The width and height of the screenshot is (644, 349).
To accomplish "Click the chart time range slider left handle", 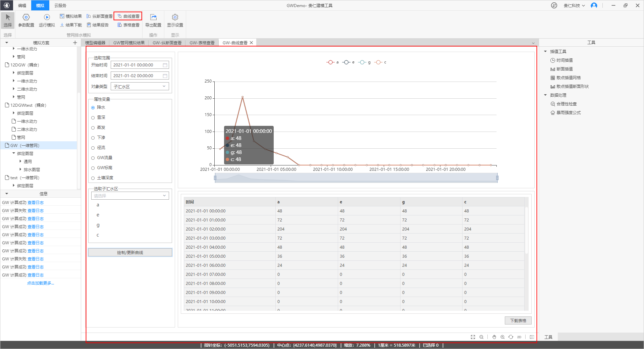I will [x=215, y=178].
